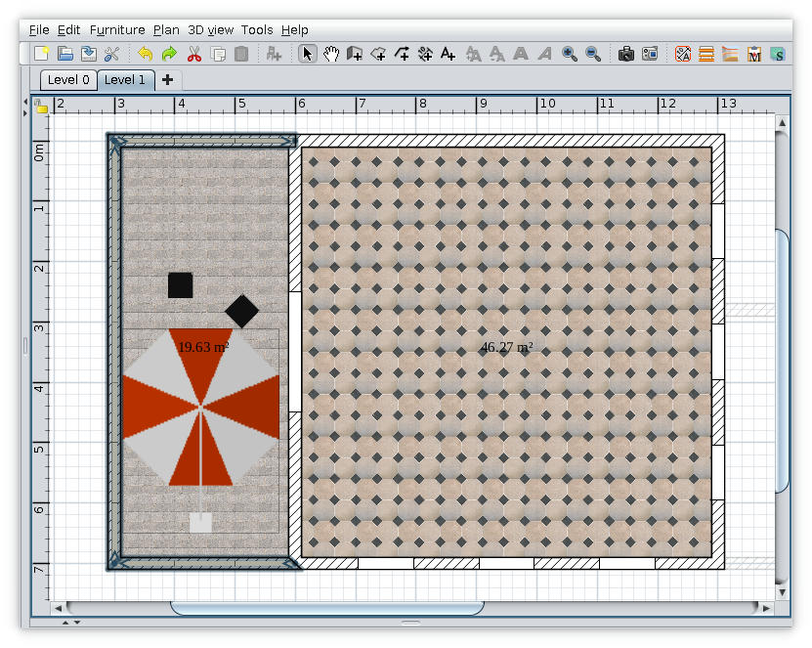Image resolution: width=812 pixels, height=648 pixels.
Task: Open the Edit menu
Action: click(68, 30)
